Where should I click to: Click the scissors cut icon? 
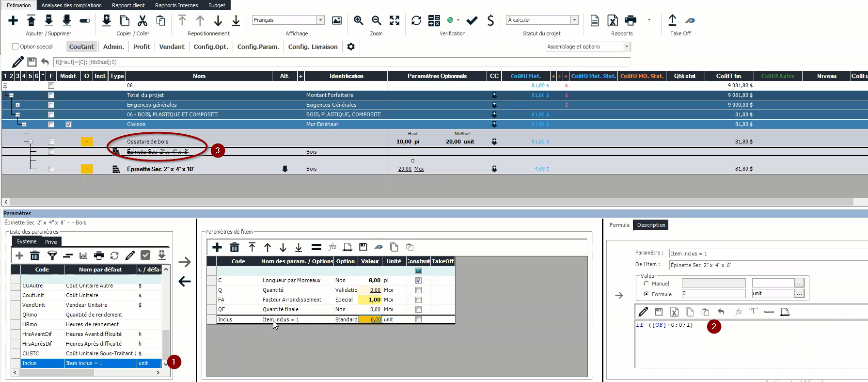click(x=142, y=20)
